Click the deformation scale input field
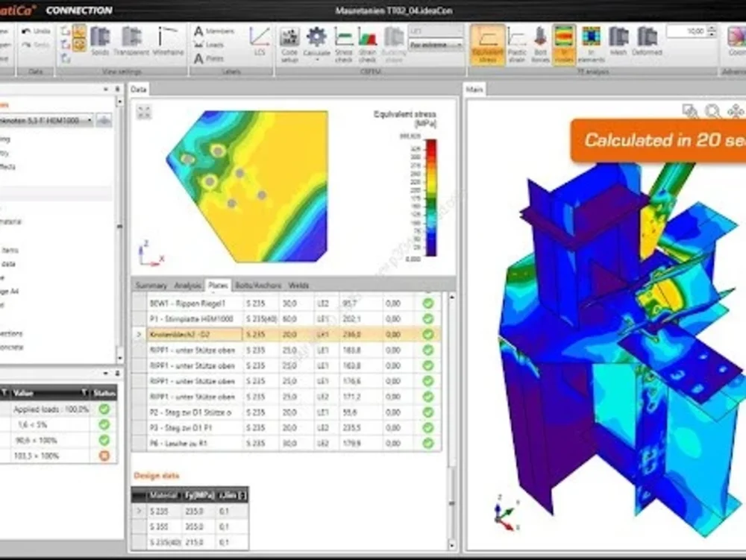The image size is (746, 560). [x=686, y=31]
